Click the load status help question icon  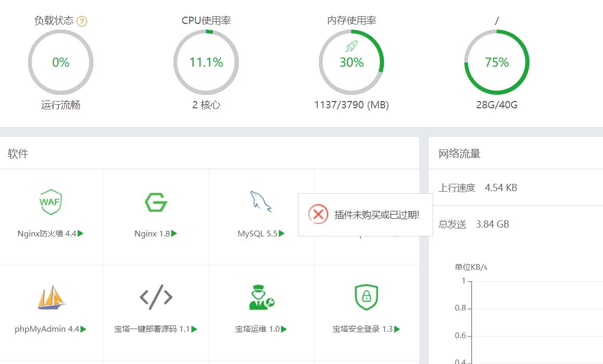pos(82,21)
